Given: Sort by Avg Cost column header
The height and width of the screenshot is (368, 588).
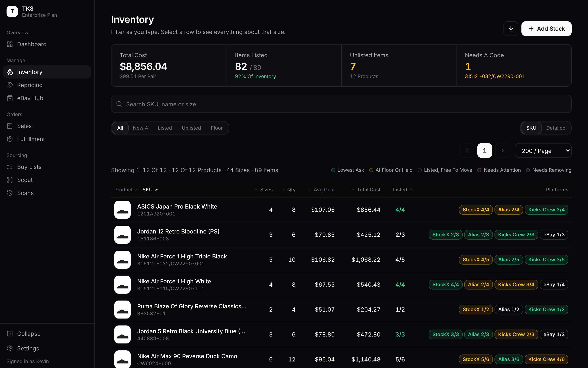Looking at the screenshot, I should tap(321, 190).
